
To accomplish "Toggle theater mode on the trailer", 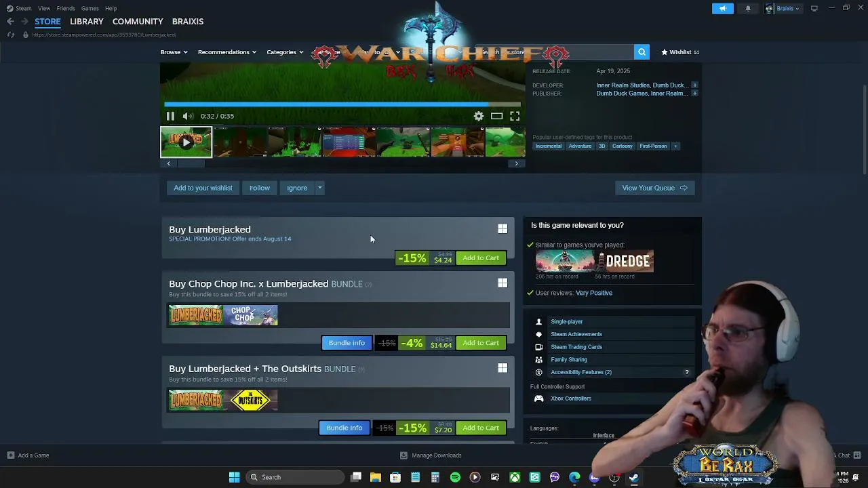I will point(496,116).
